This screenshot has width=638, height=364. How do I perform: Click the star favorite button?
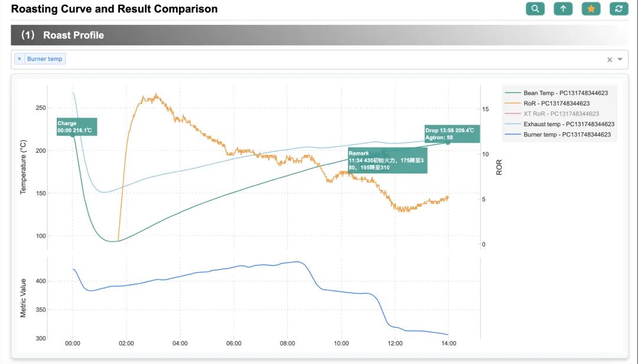coord(591,8)
